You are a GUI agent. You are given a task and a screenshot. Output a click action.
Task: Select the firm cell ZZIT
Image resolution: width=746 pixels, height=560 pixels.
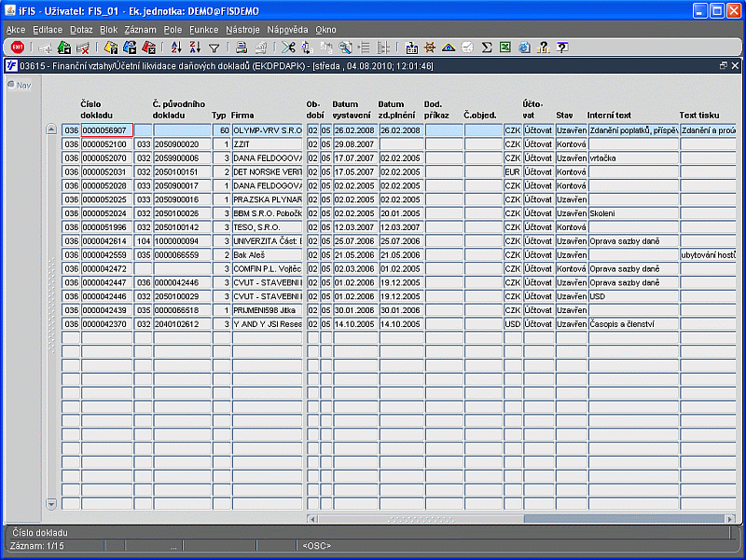pos(267,144)
